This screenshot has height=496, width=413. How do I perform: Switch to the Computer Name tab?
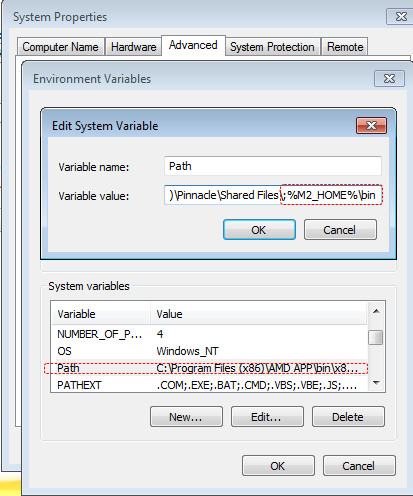click(x=60, y=47)
